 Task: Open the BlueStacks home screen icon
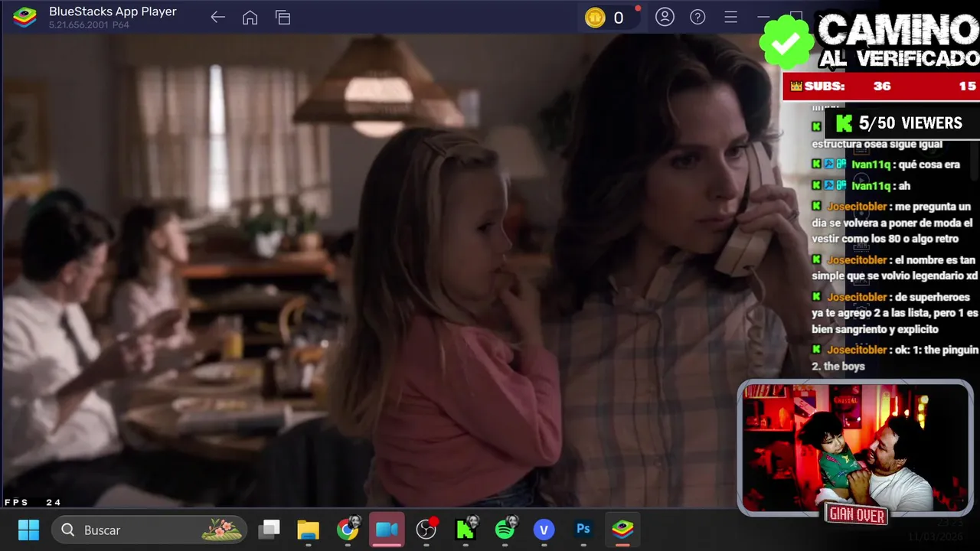(250, 18)
